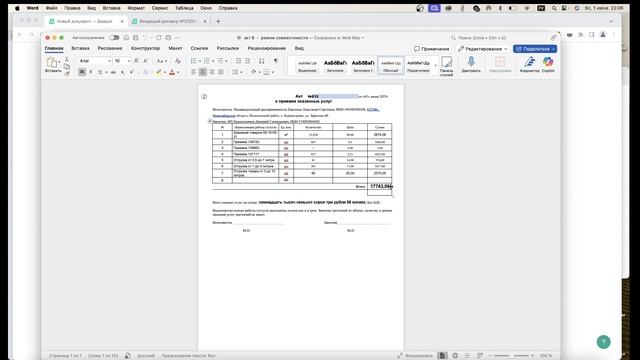Open the Paste button
Image resolution: width=640 pixels, height=360 pixels.
53,64
